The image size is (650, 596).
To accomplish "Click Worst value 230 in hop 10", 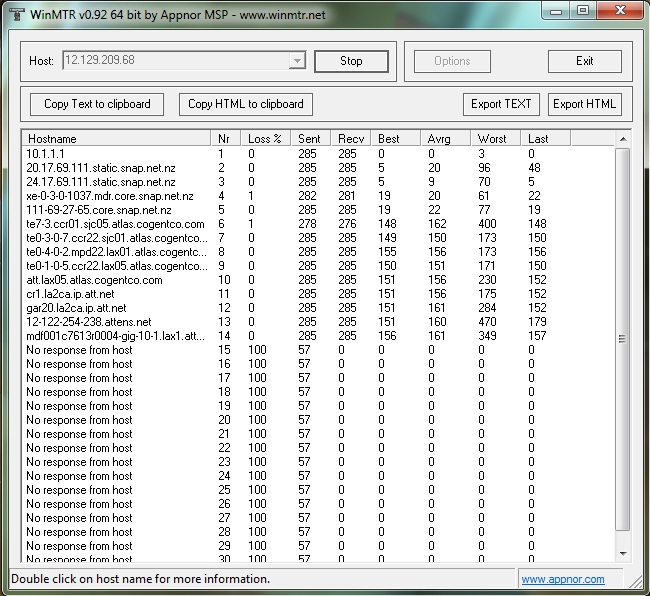I will point(487,280).
